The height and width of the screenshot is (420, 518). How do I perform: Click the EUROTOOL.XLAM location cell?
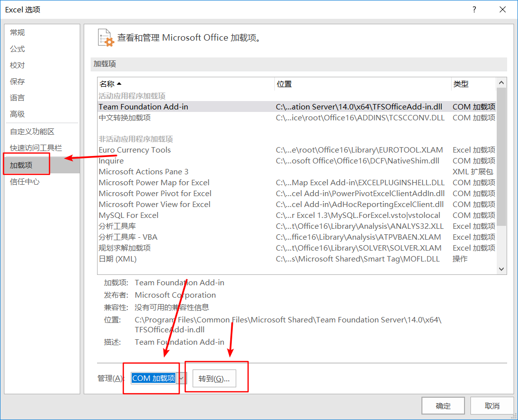[359, 150]
